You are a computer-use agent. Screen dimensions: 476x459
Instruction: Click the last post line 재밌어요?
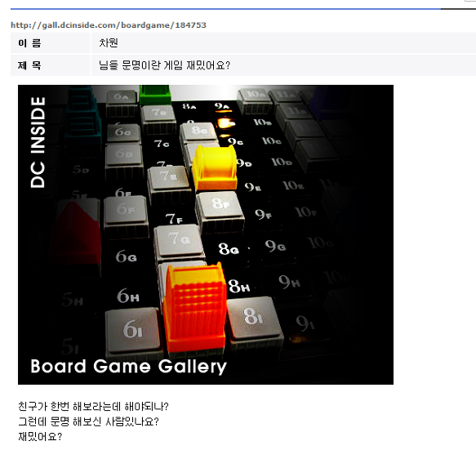[x=40, y=437]
